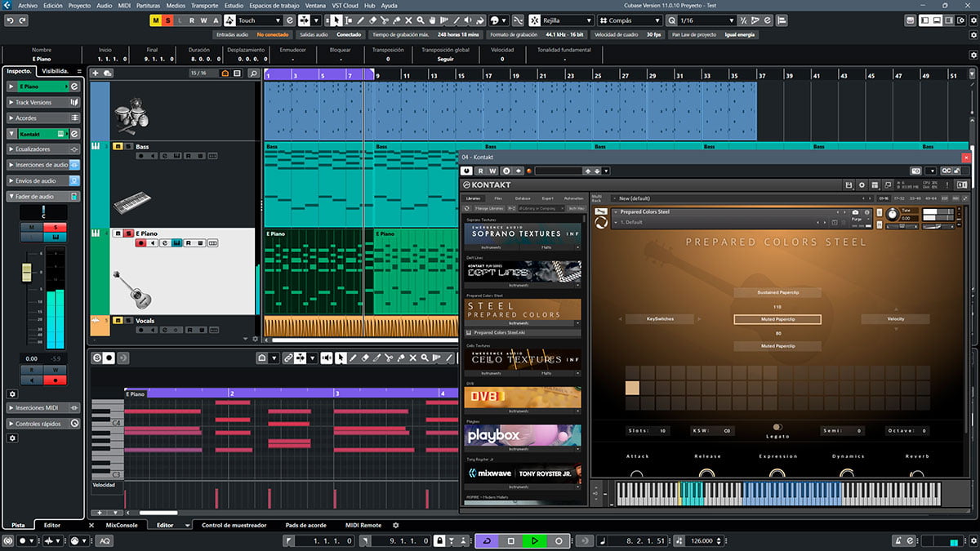Select the Object Selection arrow tool in main toolbar
Image resolution: width=980 pixels, height=551 pixels.
[x=338, y=20]
